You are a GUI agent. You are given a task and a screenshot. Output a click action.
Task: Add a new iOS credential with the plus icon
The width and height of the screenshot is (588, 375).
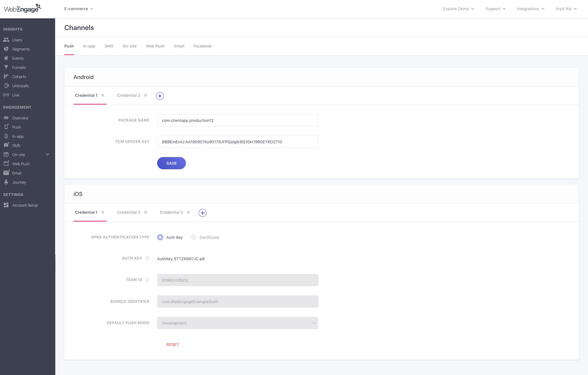[x=202, y=212]
